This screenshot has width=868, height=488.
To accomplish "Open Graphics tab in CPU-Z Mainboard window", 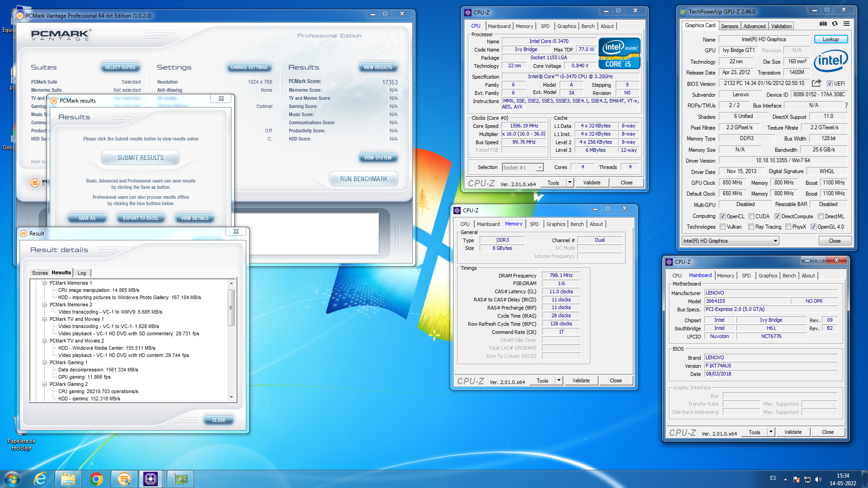I will tap(768, 276).
